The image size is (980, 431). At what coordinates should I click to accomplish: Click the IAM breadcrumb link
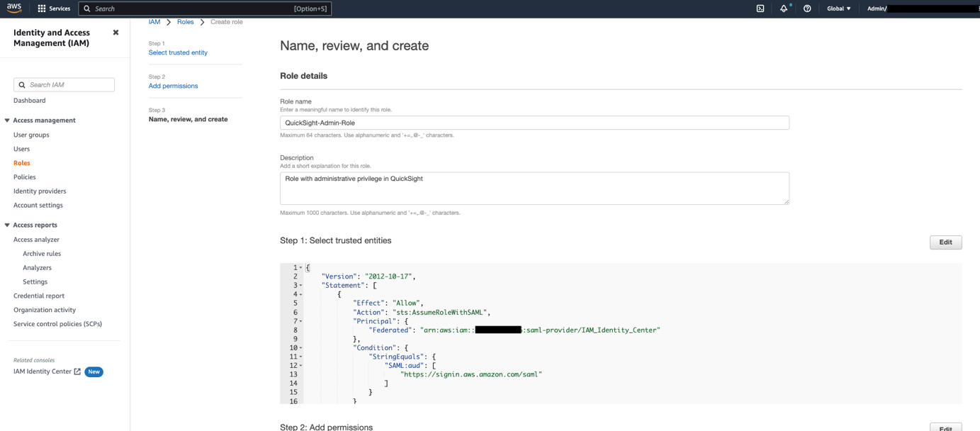pos(154,22)
